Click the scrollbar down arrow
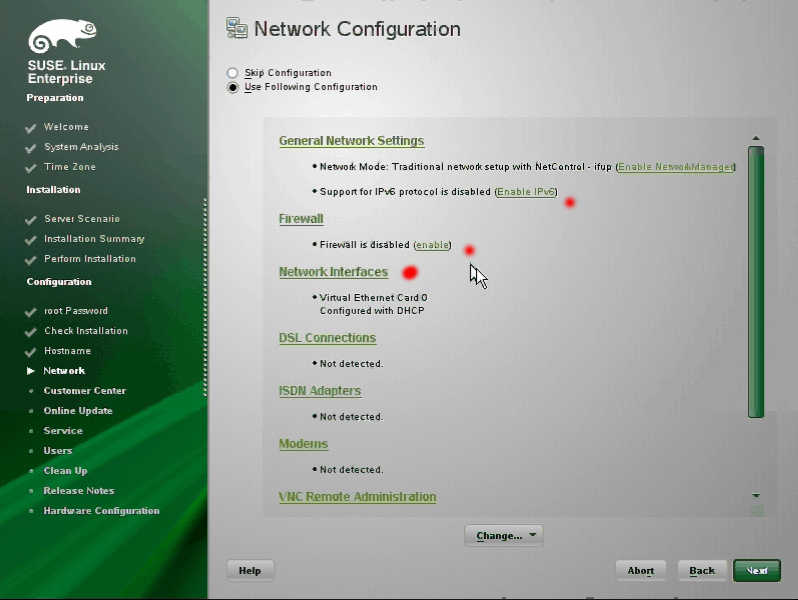Viewport: 798px width, 600px height. [x=756, y=495]
